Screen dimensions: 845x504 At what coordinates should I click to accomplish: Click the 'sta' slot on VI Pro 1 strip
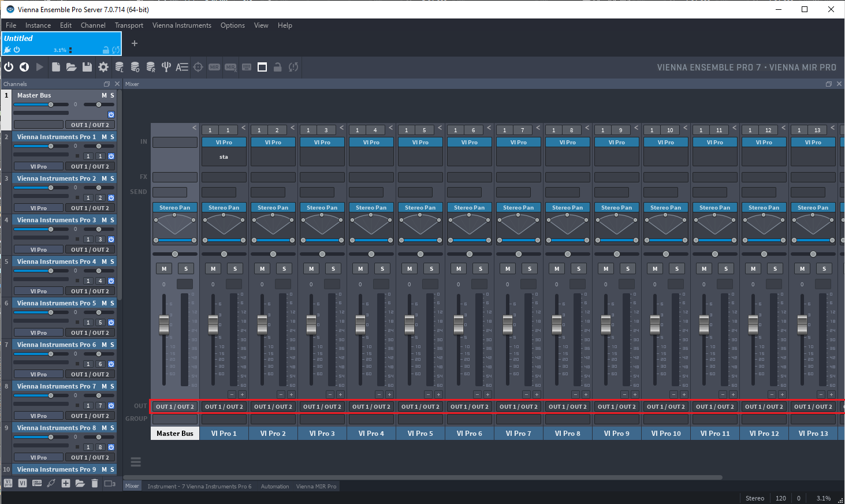224,157
